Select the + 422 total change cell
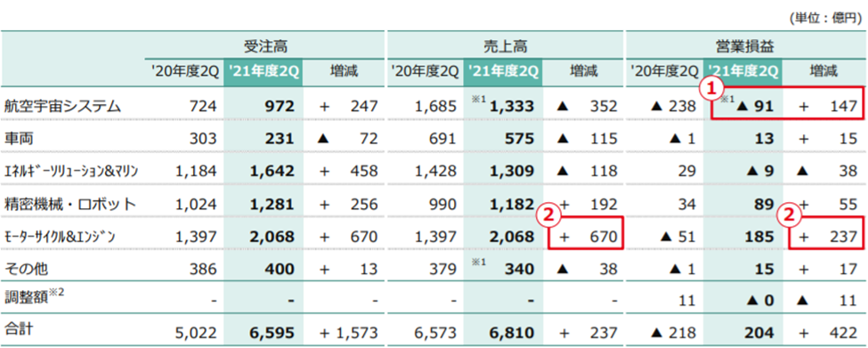This screenshot has width=868, height=348. pyautogui.click(x=828, y=333)
